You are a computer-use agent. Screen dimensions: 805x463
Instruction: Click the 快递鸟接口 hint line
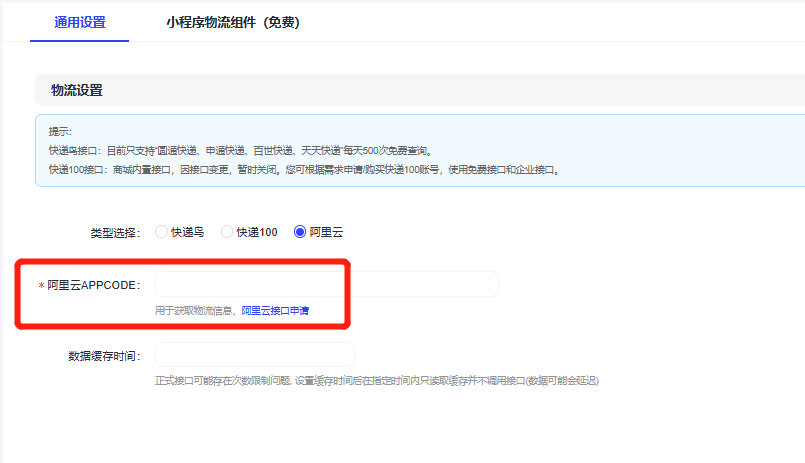240,150
